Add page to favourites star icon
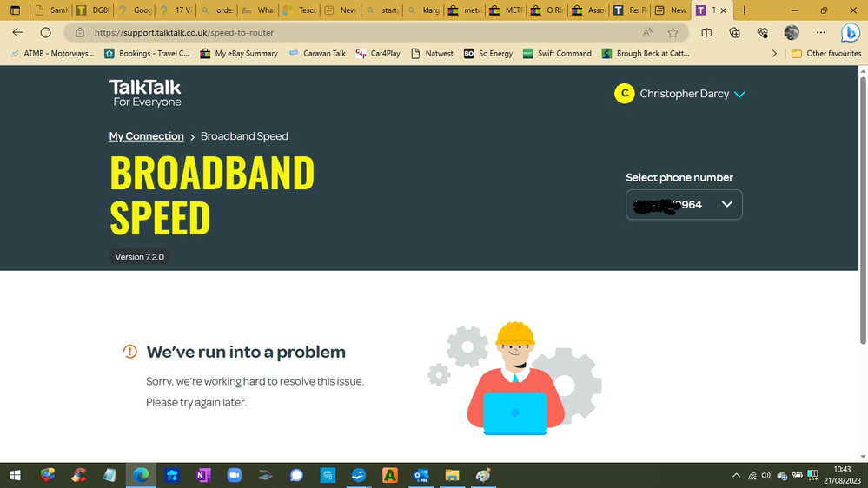This screenshot has height=488, width=868. tap(673, 32)
